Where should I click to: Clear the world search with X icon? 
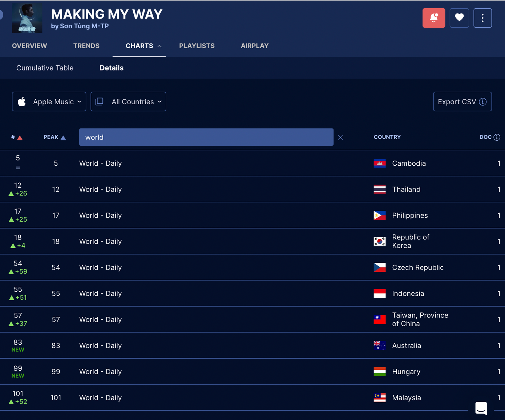[340, 137]
